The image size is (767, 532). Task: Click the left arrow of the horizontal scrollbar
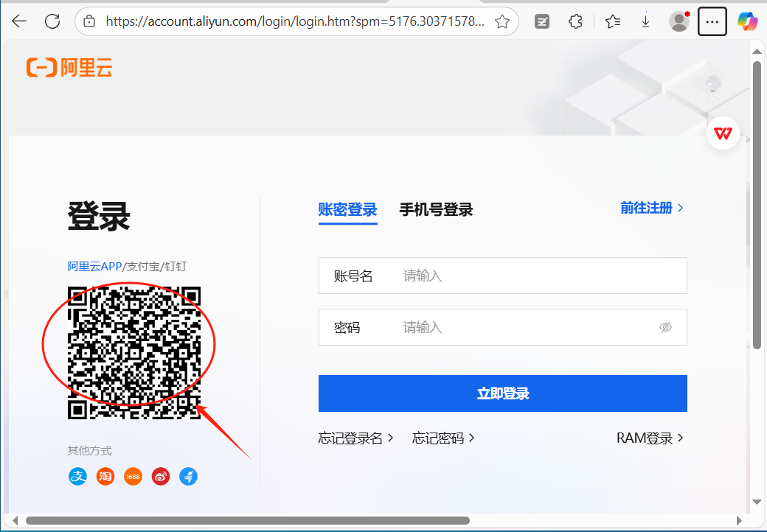(15, 520)
